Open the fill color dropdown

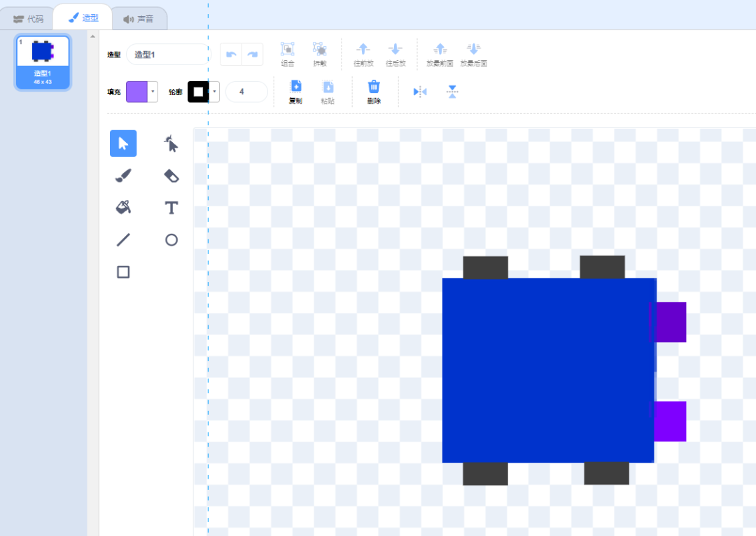pos(153,92)
